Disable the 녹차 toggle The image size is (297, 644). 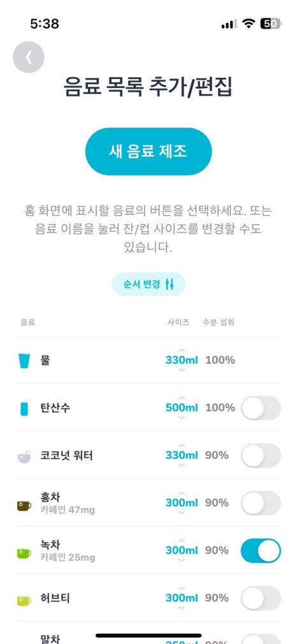pos(261,551)
